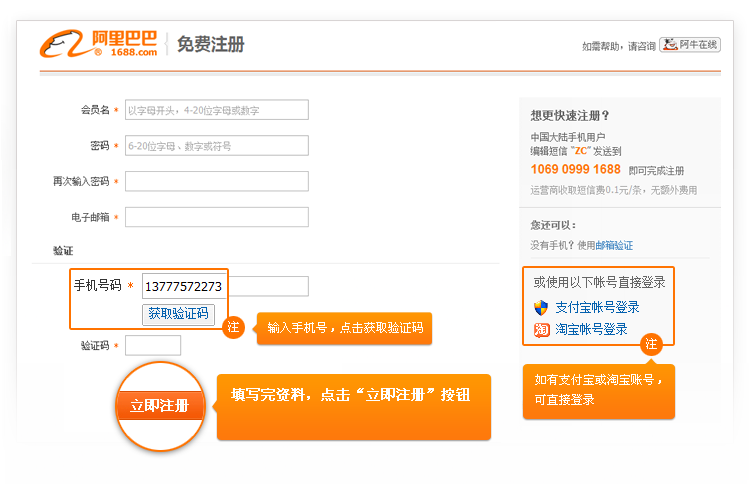The width and height of the screenshot is (750, 484).
Task: Open the 邮箱验证 link
Action: click(x=614, y=245)
